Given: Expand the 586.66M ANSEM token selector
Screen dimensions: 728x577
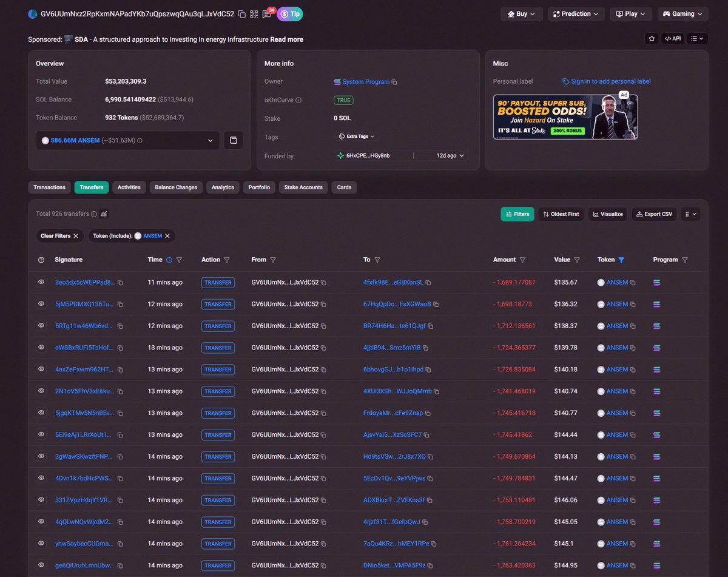Looking at the screenshot, I should (127, 140).
